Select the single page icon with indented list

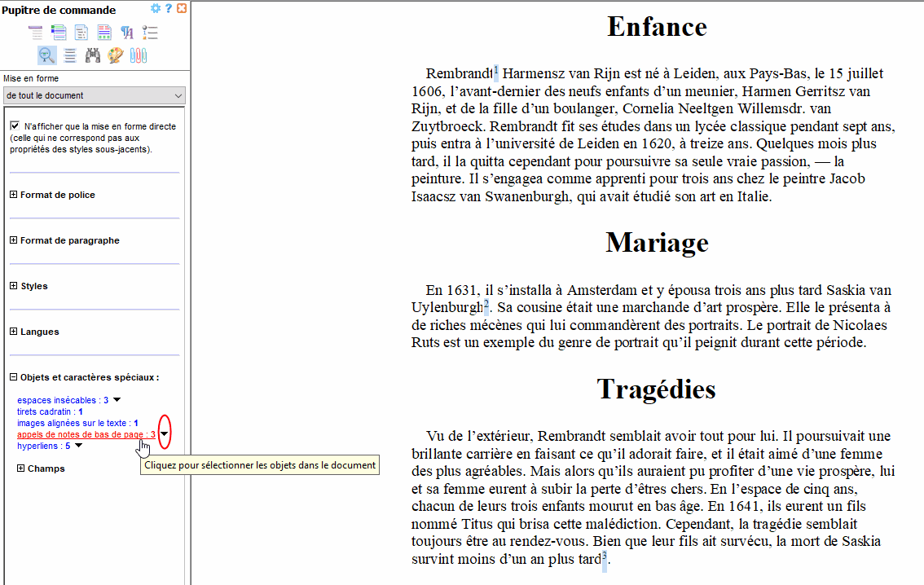tap(81, 33)
